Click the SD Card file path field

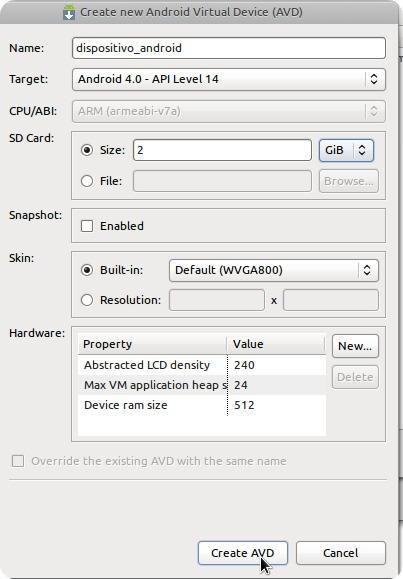click(222, 181)
